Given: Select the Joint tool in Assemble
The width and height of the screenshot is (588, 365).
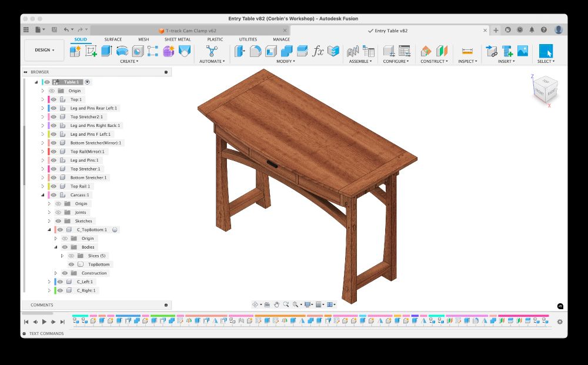Looking at the screenshot, I should 353,51.
